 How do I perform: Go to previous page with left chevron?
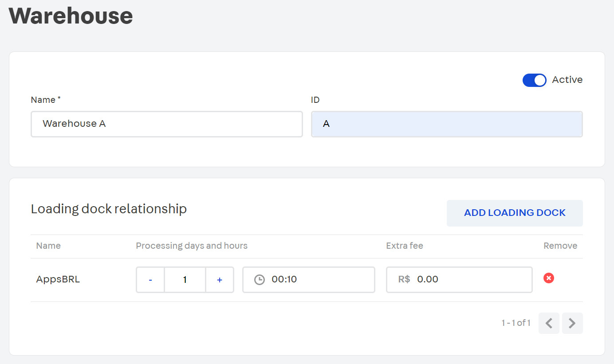[549, 323]
